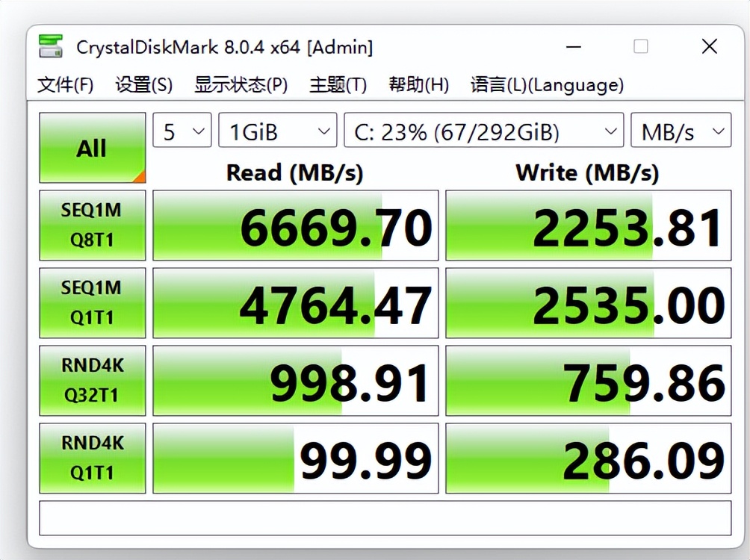
Task: Open the 文件(F) menu
Action: 64,84
